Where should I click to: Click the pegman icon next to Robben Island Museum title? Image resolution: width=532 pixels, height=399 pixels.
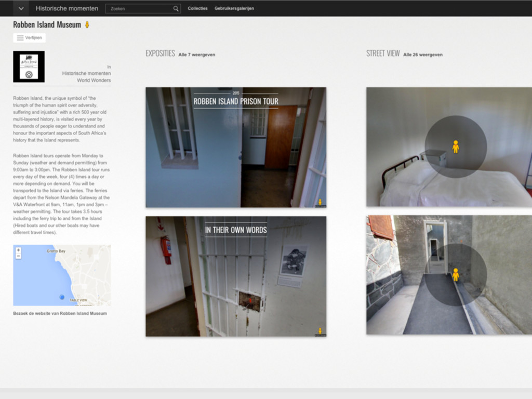click(x=87, y=25)
